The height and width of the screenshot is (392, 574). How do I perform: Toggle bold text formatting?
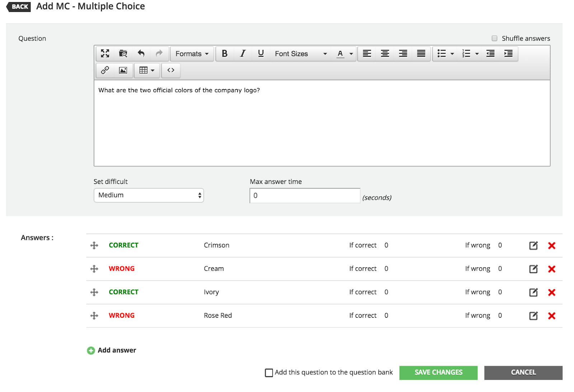tap(225, 53)
